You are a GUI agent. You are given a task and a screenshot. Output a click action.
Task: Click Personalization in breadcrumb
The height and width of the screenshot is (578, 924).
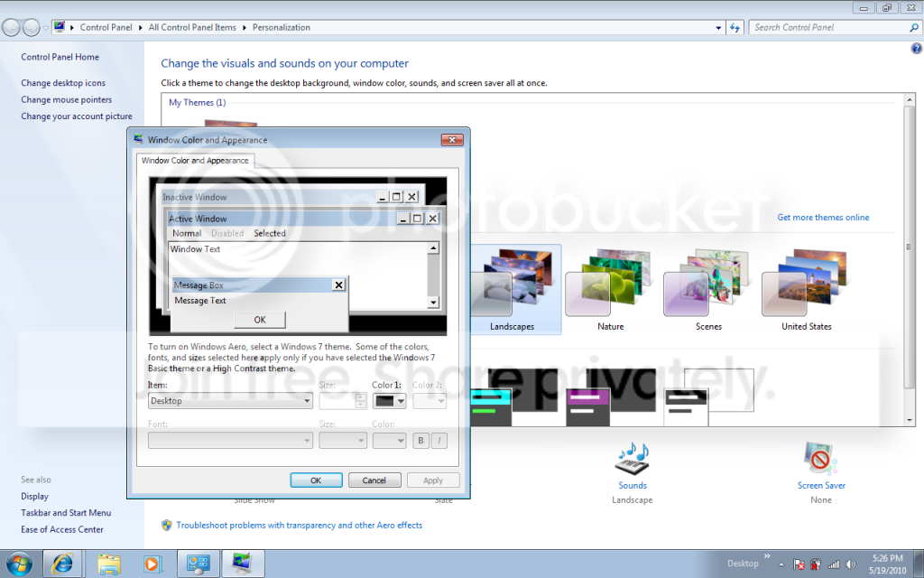pyautogui.click(x=282, y=27)
